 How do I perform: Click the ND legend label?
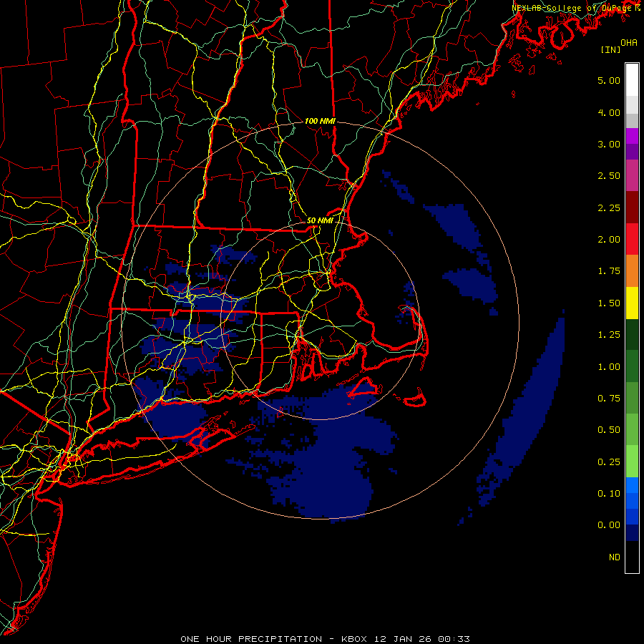click(x=615, y=557)
